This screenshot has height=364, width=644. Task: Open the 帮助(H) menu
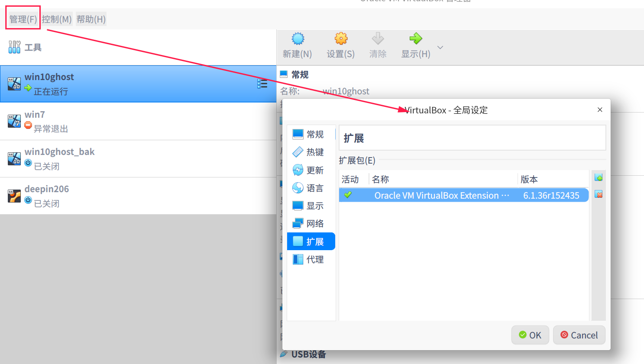tap(91, 19)
